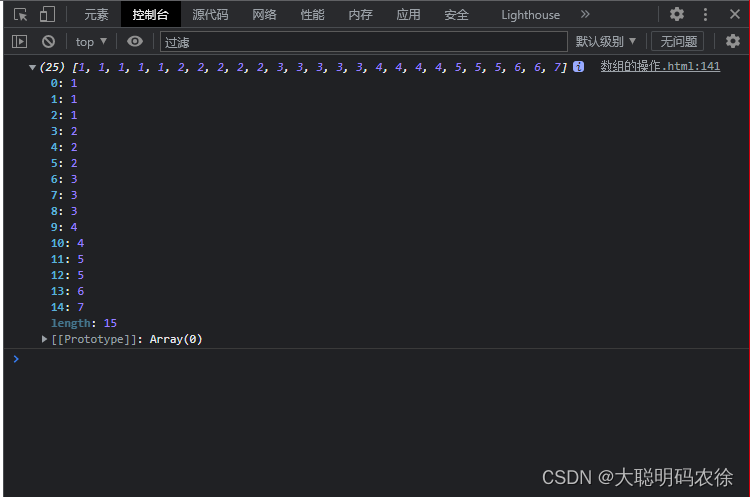Open the 安全 tab

click(x=456, y=15)
